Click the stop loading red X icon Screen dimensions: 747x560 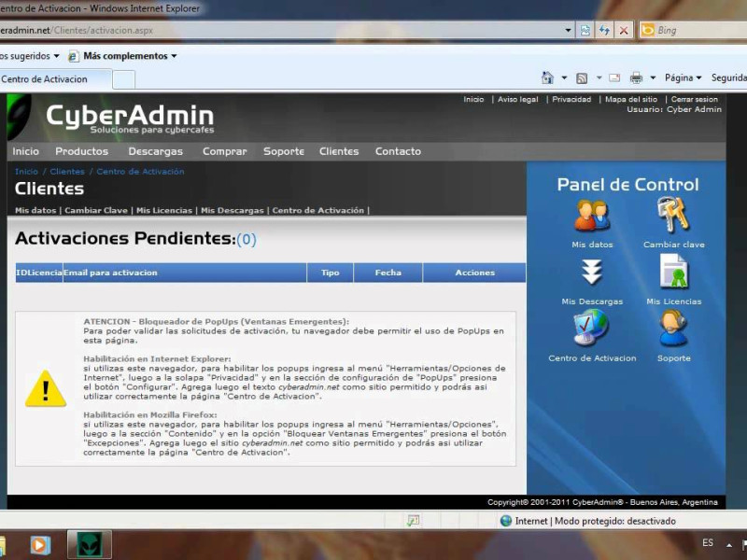(624, 31)
